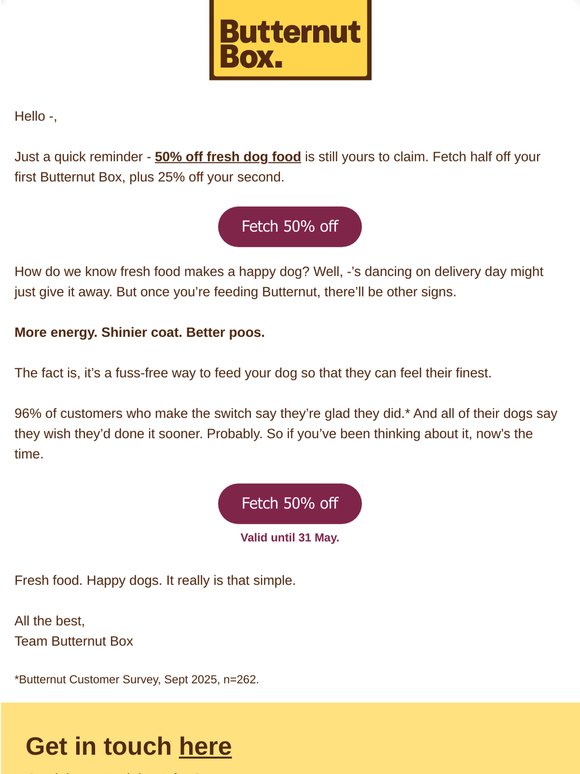Click the Butternut Customer Survey footnote

point(137,679)
